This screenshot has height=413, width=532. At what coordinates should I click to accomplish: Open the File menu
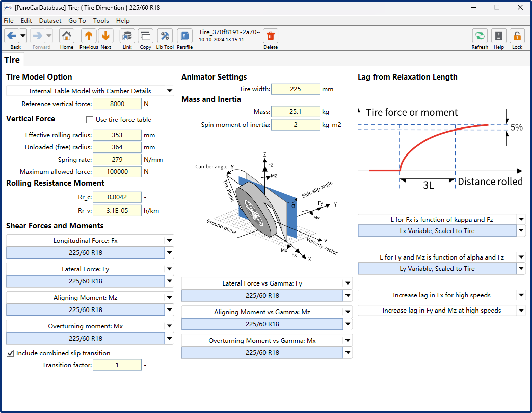(x=9, y=21)
